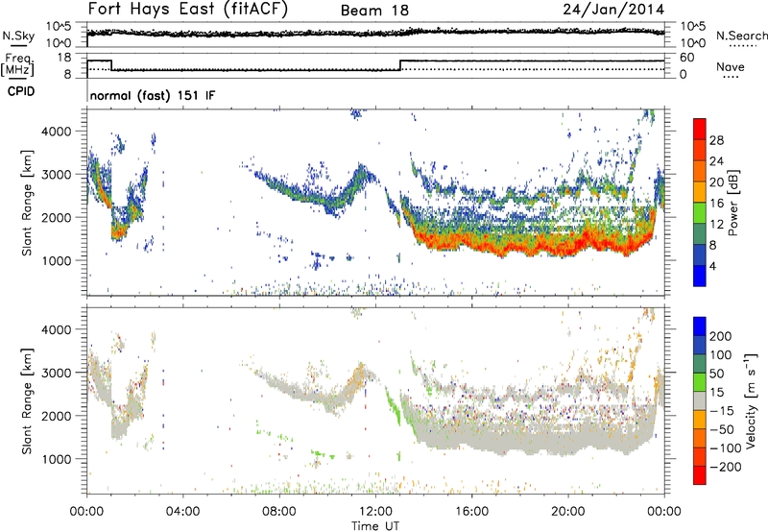The width and height of the screenshot is (768, 532).
Task: Click the '20:00' time tick label
Action: (568, 512)
